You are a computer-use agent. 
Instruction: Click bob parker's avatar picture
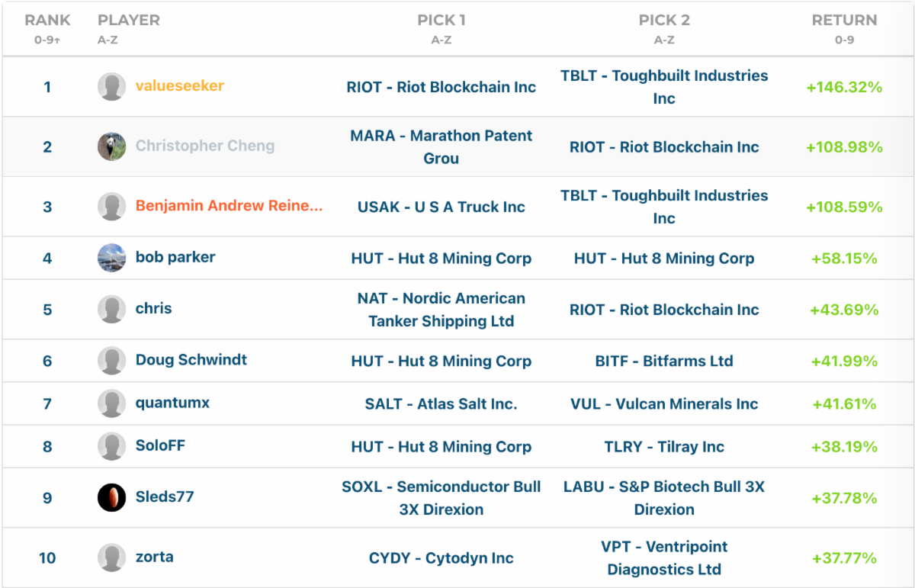(x=111, y=258)
